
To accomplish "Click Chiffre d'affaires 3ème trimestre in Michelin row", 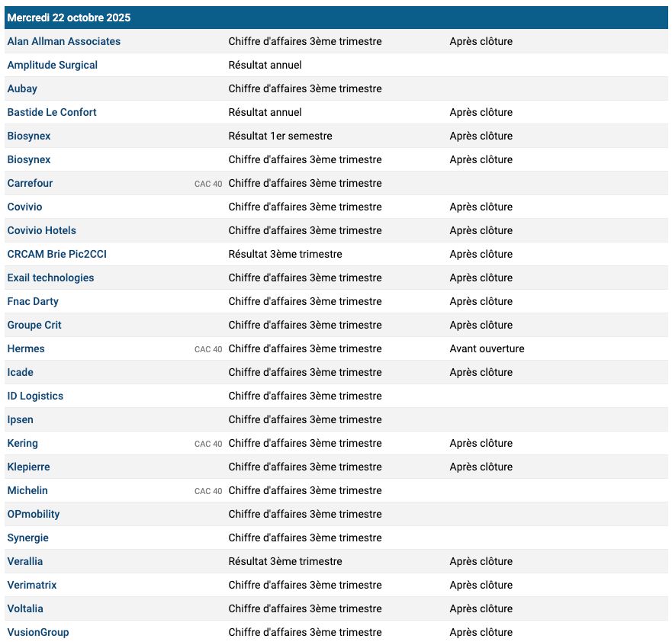I will 305,490.
